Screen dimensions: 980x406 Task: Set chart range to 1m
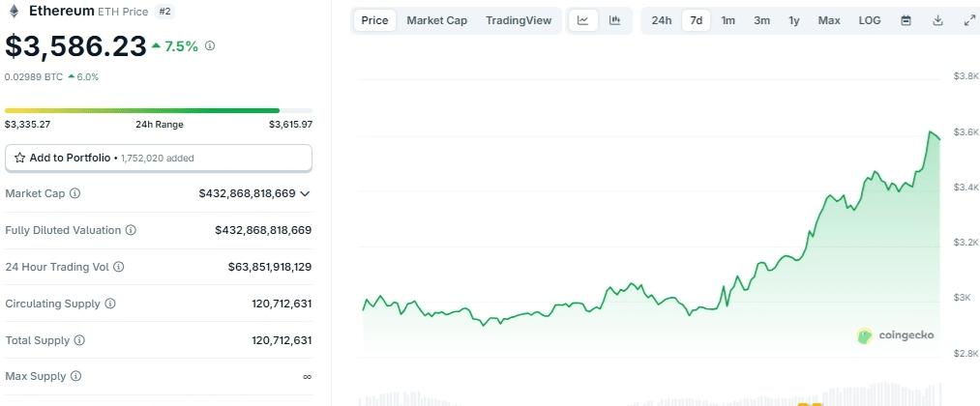728,20
